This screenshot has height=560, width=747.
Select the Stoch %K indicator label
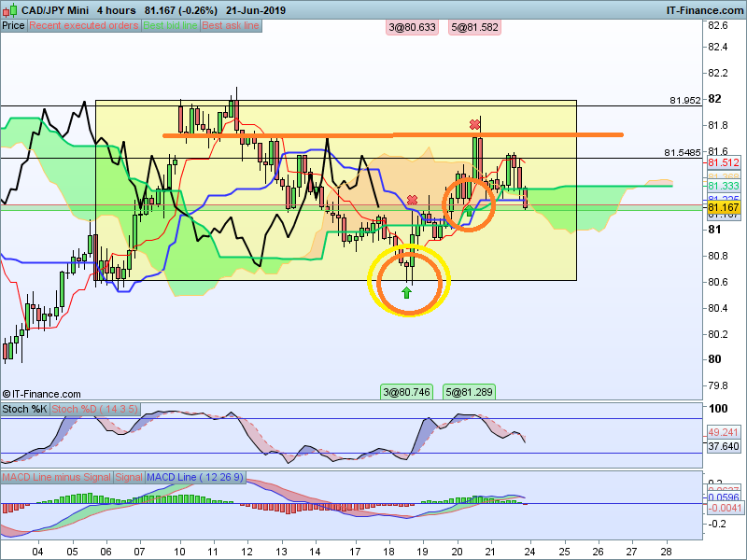[25, 409]
